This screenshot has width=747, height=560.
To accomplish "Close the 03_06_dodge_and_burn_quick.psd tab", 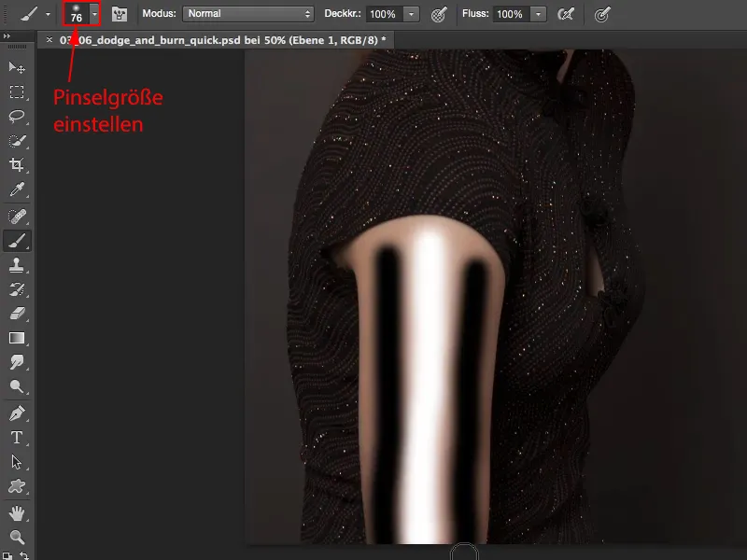I will point(49,40).
